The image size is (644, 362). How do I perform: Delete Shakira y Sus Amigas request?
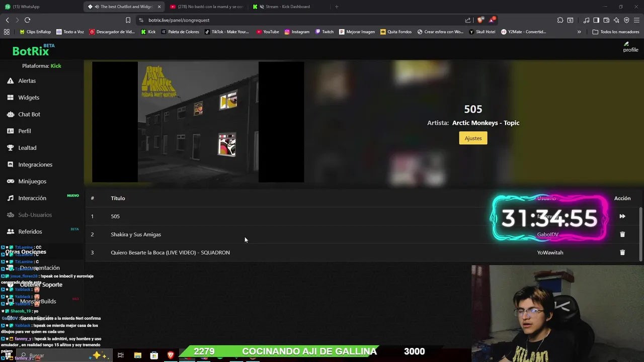[x=622, y=234]
